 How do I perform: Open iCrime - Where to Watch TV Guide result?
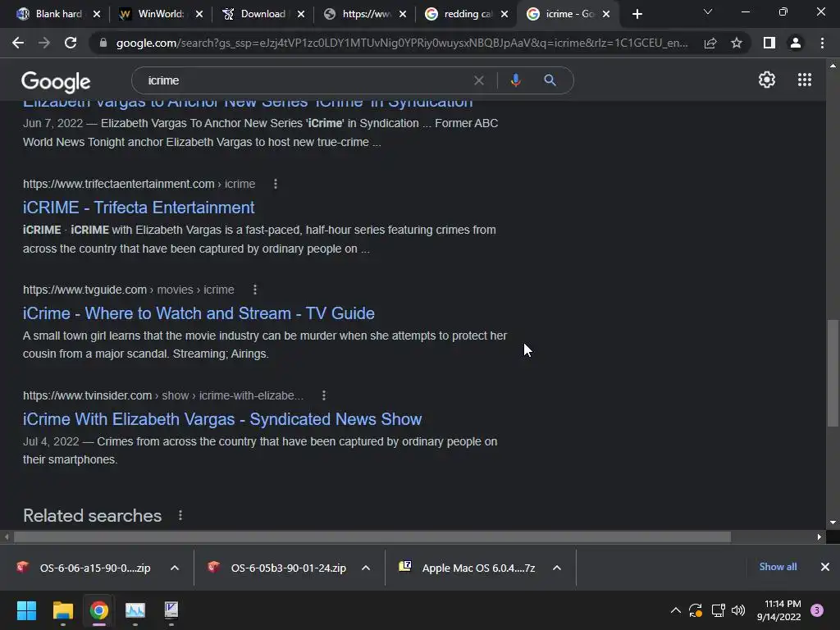coord(199,313)
